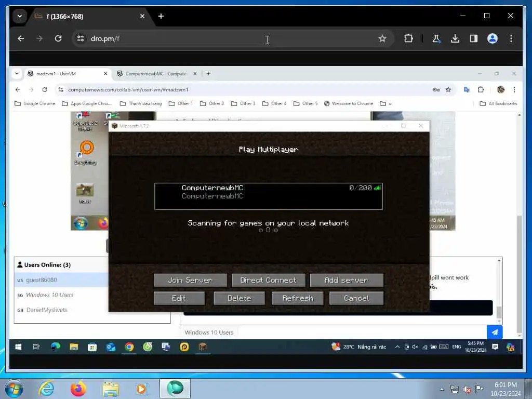Open the translate icon in inner browser
The width and height of the screenshot is (532, 399).
pos(467,89)
